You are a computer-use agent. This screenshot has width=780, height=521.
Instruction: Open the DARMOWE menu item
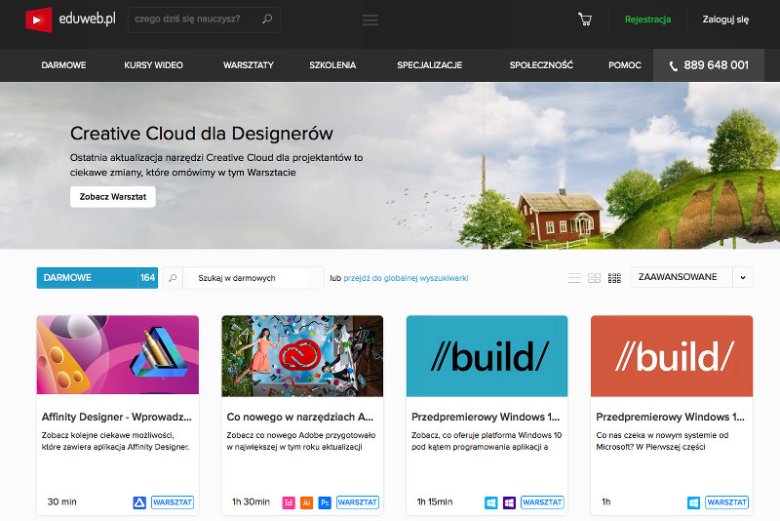tap(64, 65)
